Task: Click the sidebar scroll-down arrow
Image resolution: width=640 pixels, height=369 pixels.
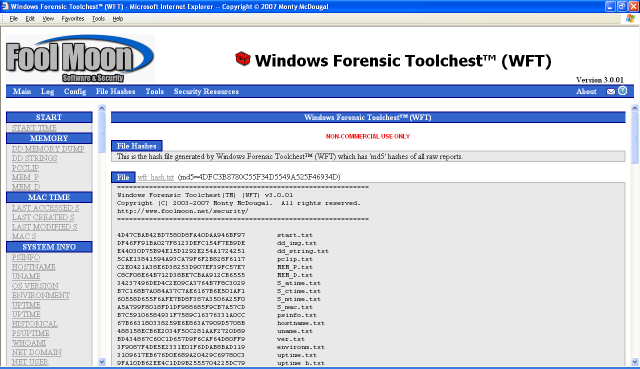Action: 102,362
